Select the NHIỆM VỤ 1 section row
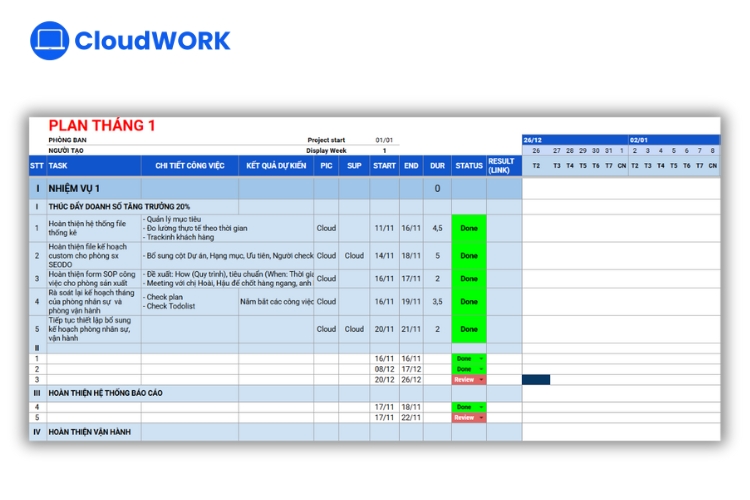 [x=76, y=188]
